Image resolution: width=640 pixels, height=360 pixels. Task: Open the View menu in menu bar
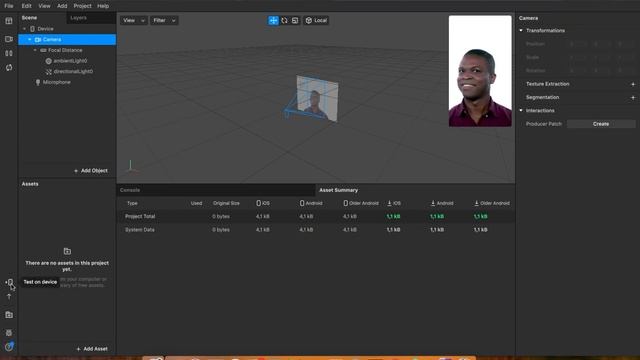[x=44, y=6]
